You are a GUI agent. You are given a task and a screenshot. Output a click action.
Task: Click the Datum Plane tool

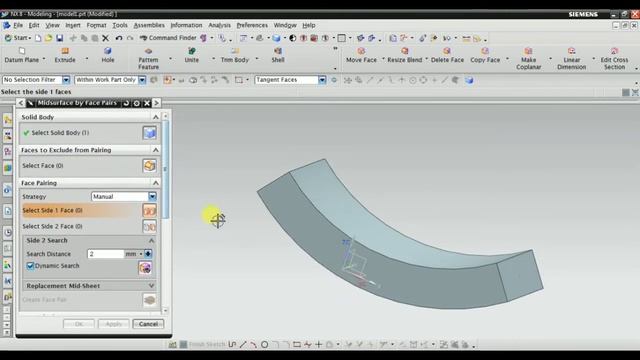(x=22, y=55)
